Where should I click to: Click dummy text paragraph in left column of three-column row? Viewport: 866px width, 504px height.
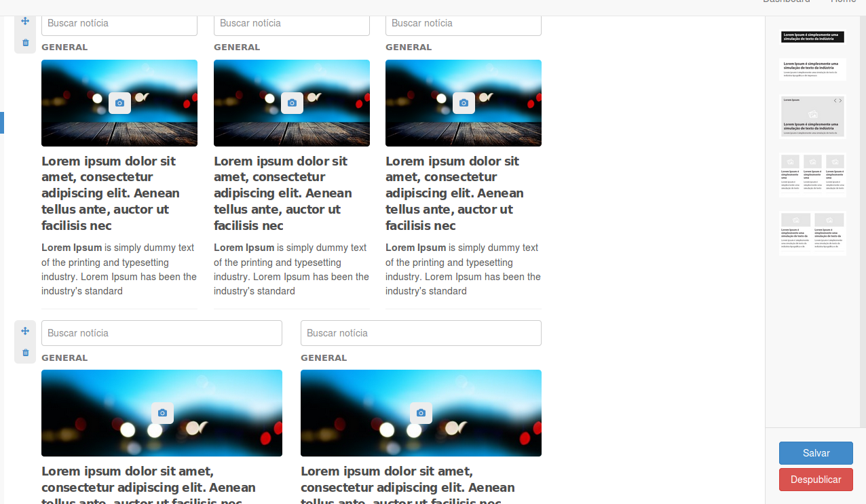(119, 269)
